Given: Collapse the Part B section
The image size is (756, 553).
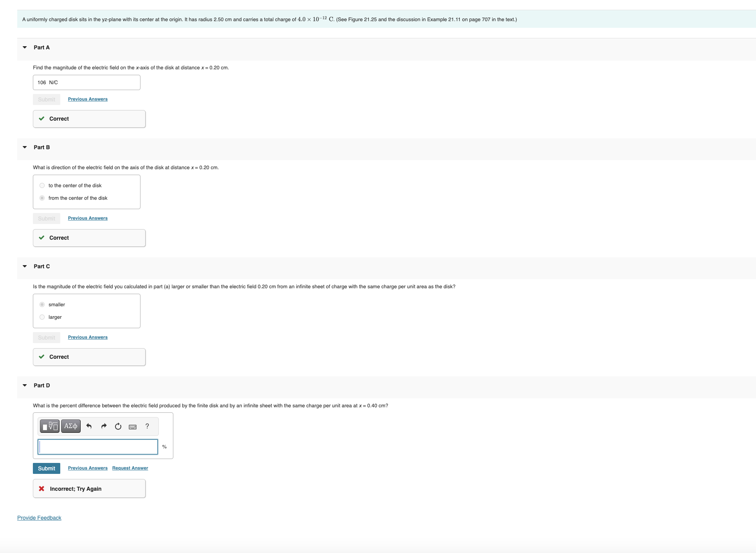Looking at the screenshot, I should pyautogui.click(x=25, y=147).
